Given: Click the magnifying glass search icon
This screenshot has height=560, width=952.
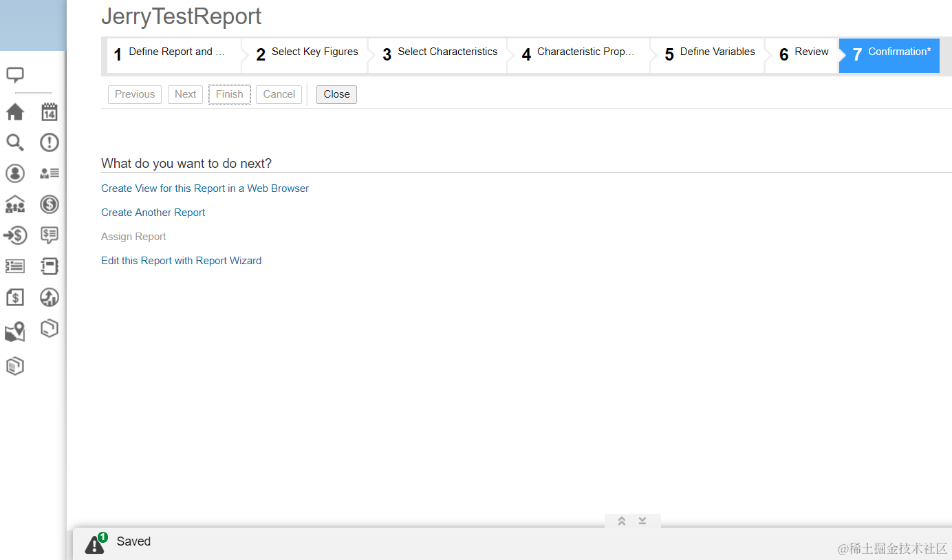Looking at the screenshot, I should point(15,142).
